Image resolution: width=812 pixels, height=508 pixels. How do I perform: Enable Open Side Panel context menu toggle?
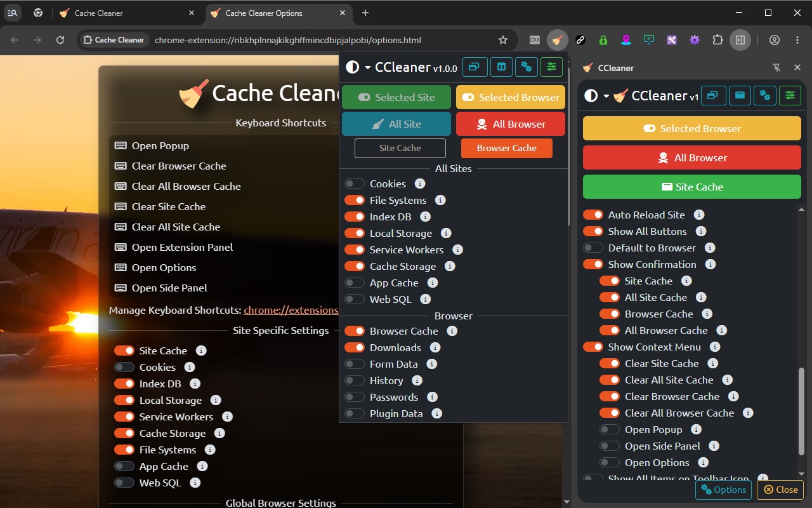coord(610,446)
